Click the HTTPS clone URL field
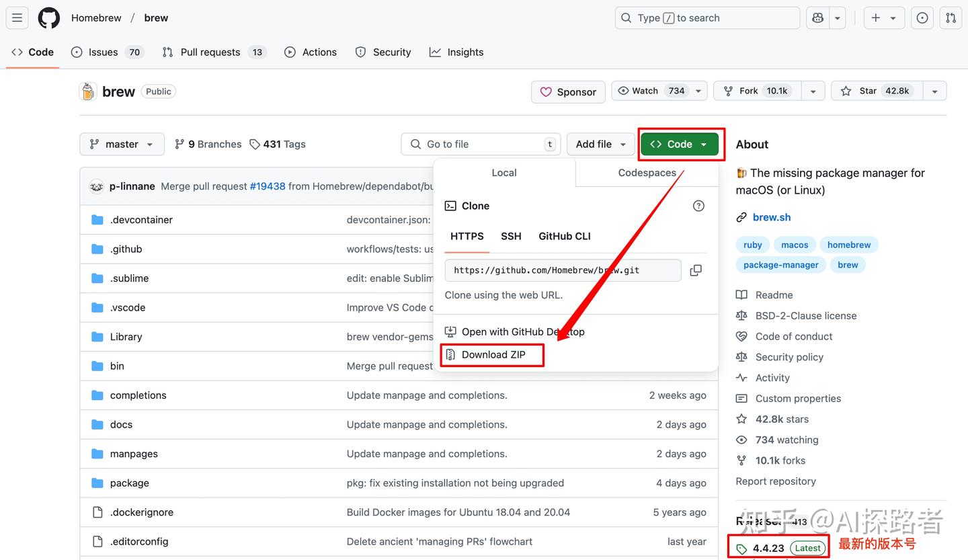Viewport: 968px width, 560px height. [x=563, y=270]
